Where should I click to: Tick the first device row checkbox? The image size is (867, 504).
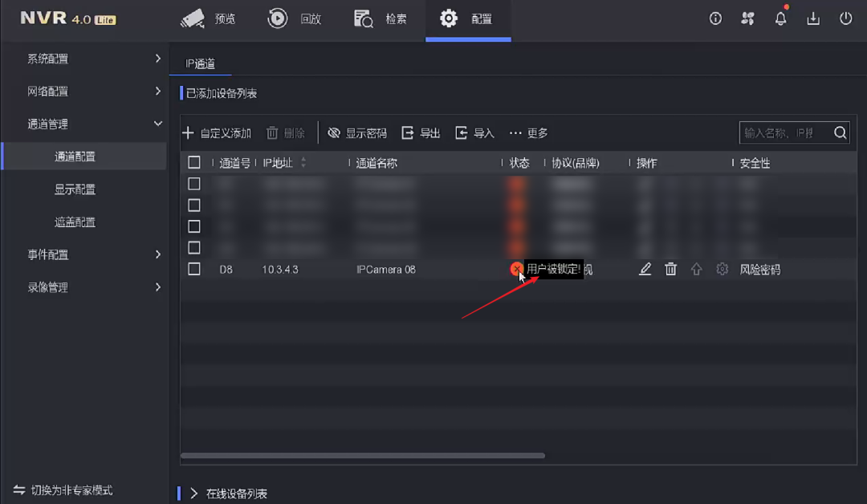(194, 184)
